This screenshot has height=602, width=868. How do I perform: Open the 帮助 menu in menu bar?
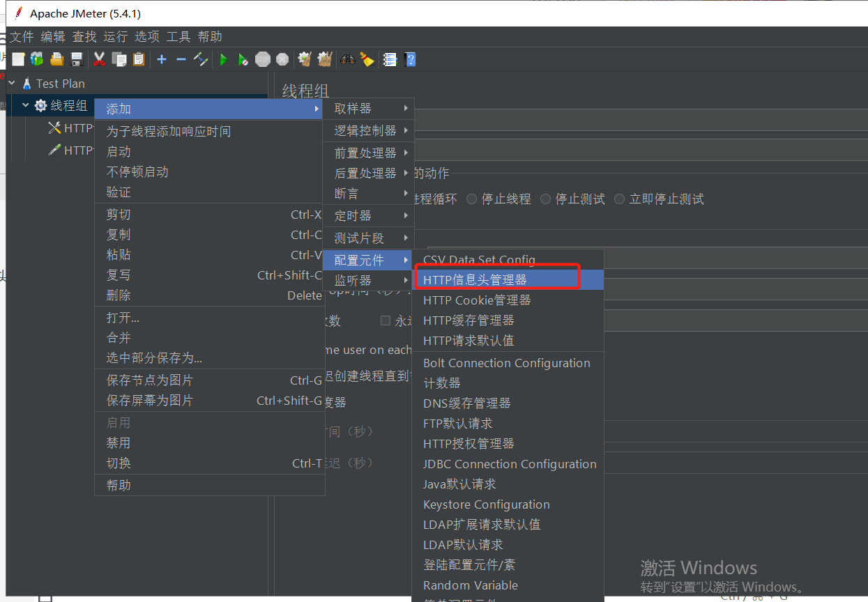(210, 37)
